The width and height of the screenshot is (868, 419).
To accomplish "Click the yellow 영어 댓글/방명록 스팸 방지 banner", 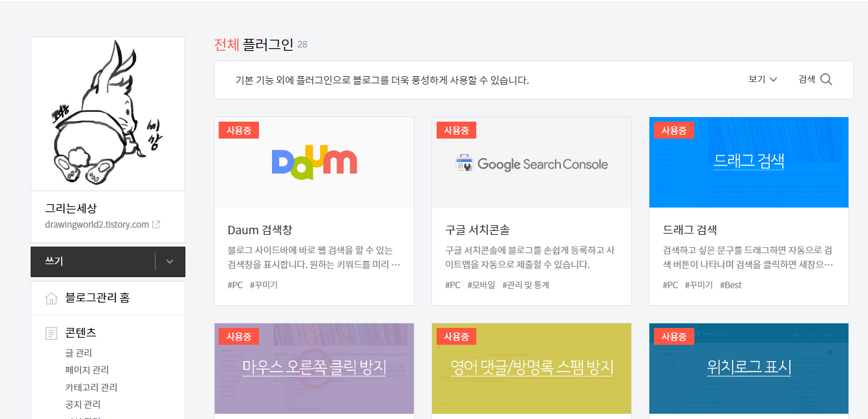I will click(532, 368).
